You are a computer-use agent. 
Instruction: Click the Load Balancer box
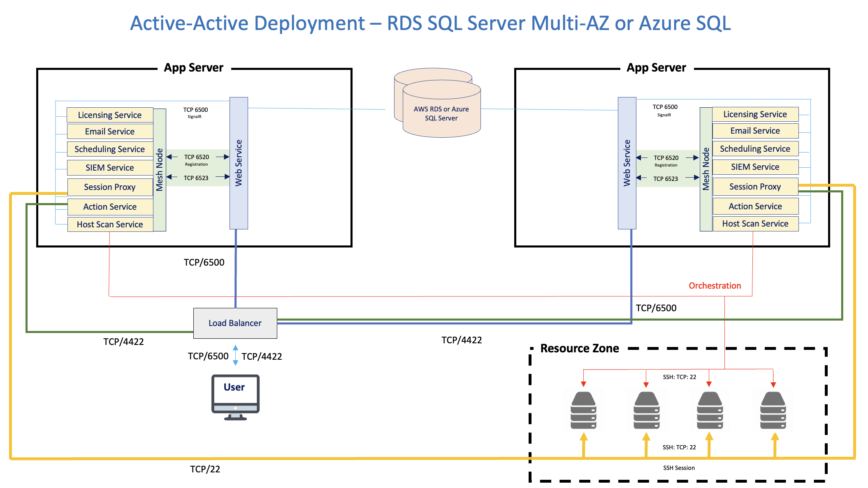(x=235, y=323)
